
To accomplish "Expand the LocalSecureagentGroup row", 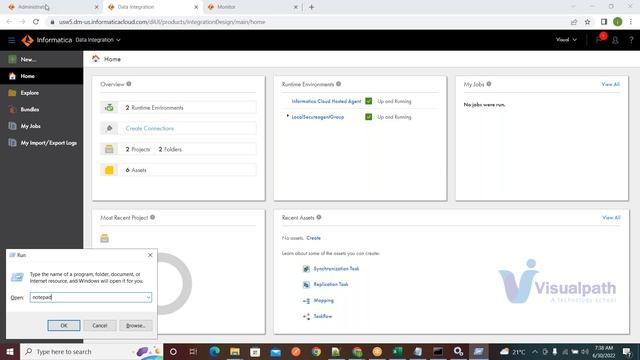I will pyautogui.click(x=288, y=116).
